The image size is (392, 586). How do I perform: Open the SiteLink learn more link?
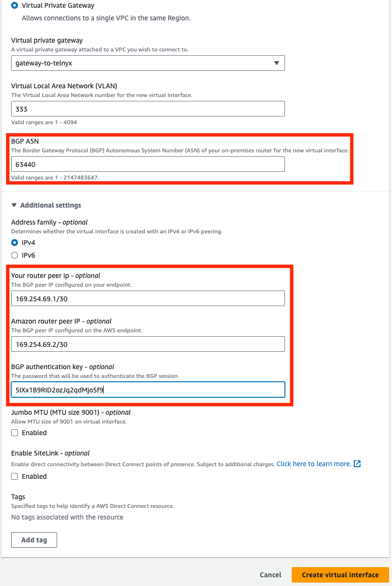[313, 464]
